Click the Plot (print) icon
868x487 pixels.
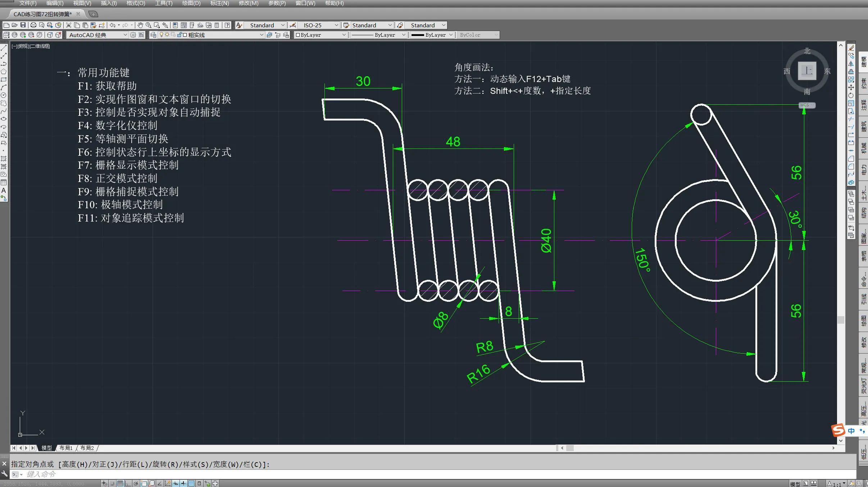click(x=33, y=25)
